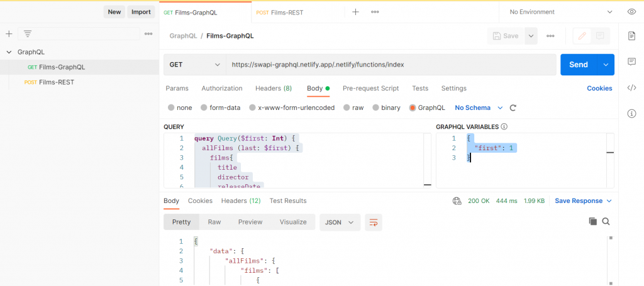
Task: Click the Save button
Action: 506,36
